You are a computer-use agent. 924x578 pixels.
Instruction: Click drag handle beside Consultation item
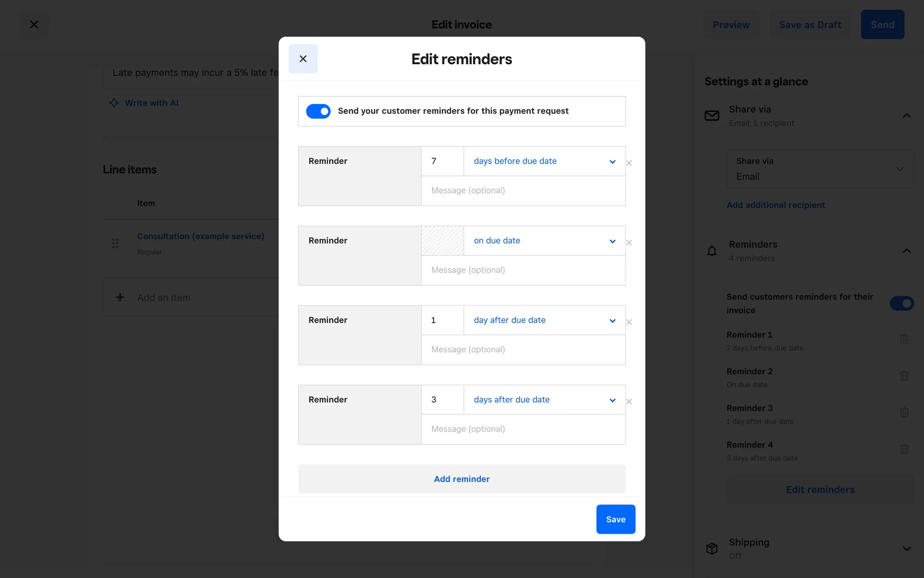pos(115,243)
